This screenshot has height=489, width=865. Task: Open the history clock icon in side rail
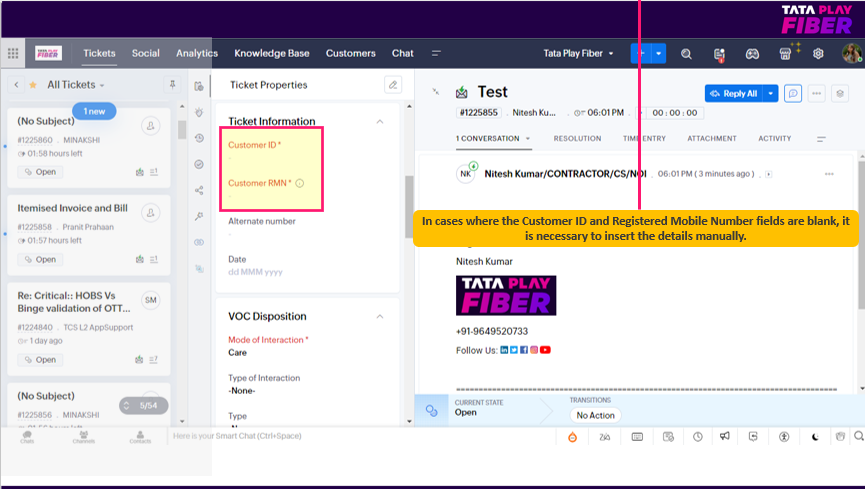click(199, 138)
